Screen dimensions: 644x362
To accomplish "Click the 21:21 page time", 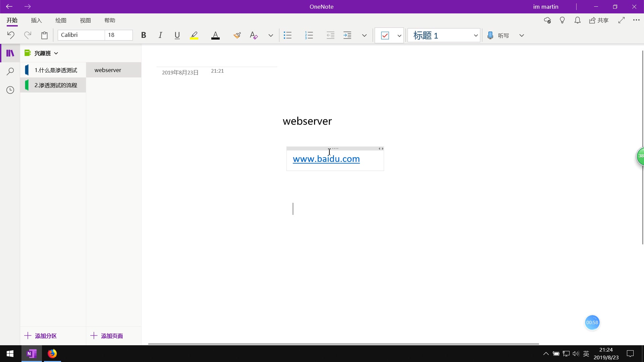I will tap(217, 71).
